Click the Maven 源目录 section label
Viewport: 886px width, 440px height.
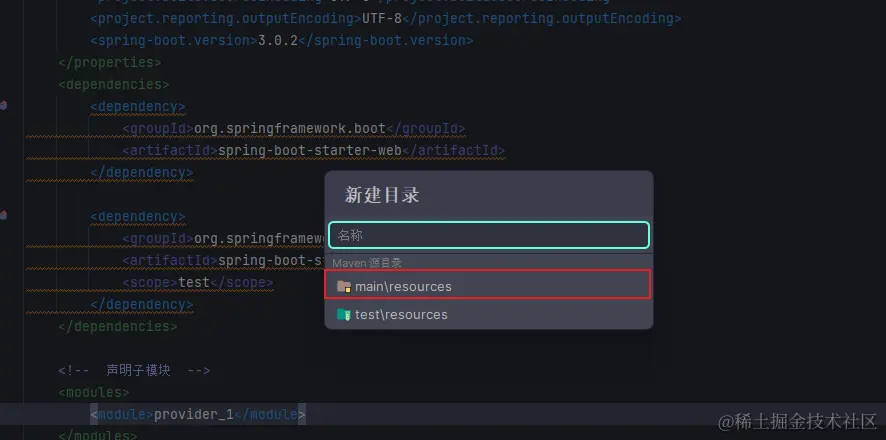tap(367, 263)
